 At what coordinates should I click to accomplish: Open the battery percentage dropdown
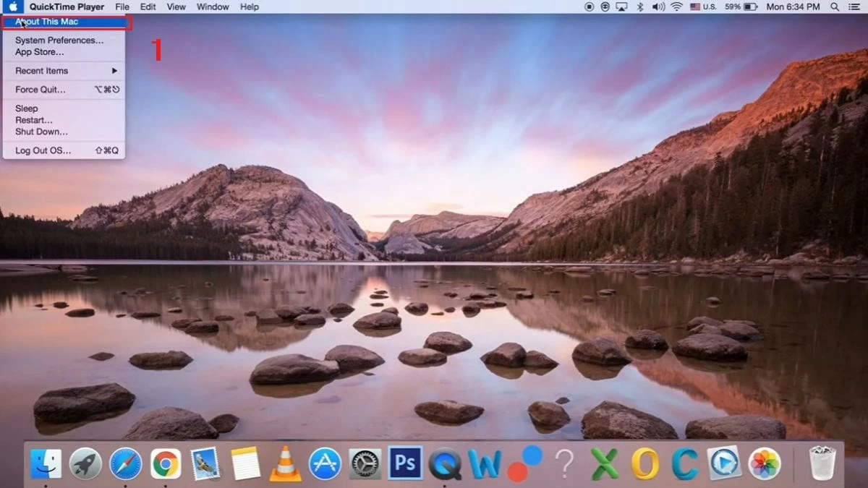[736, 7]
